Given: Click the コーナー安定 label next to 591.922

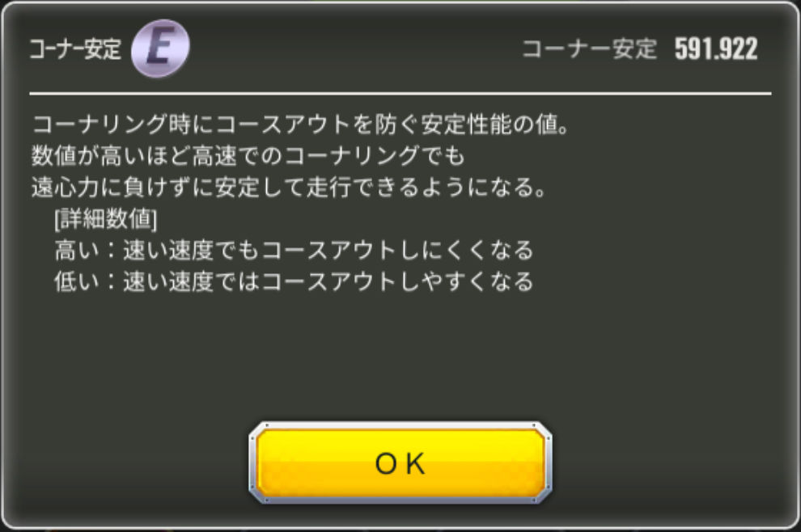Looking at the screenshot, I should pyautogui.click(x=589, y=49).
